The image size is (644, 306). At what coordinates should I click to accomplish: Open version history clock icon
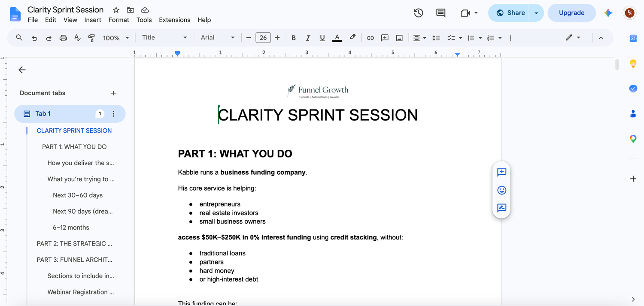pyautogui.click(x=419, y=13)
